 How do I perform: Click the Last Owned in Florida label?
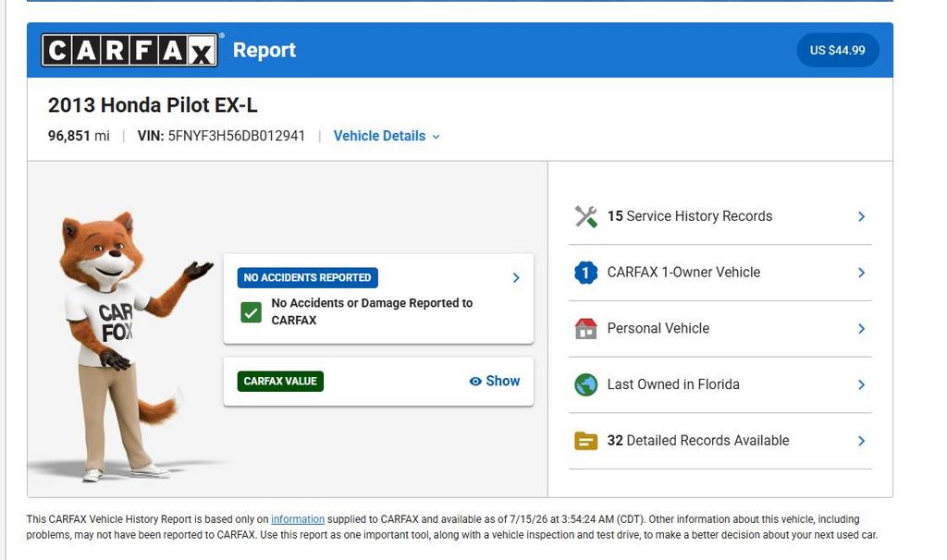tap(673, 384)
